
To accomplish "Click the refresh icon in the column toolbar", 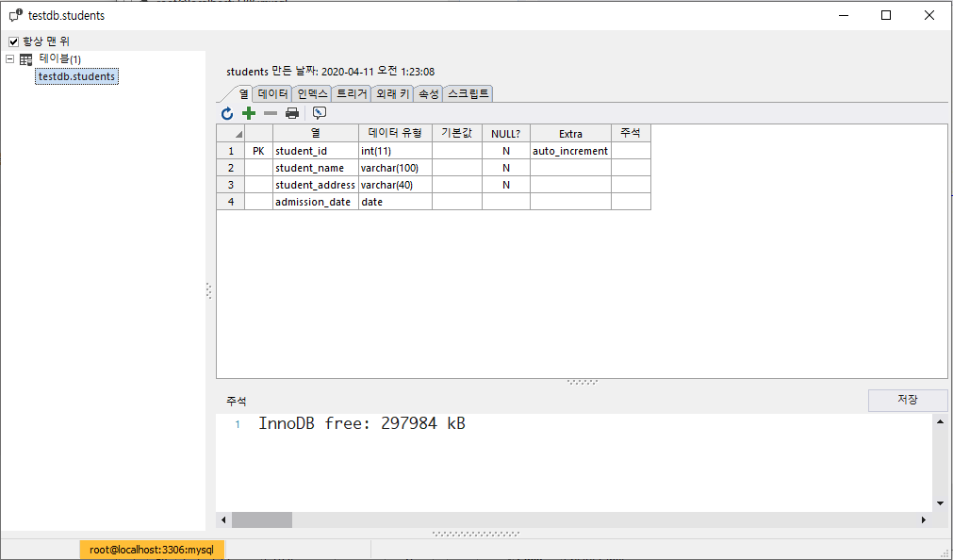I will click(226, 113).
